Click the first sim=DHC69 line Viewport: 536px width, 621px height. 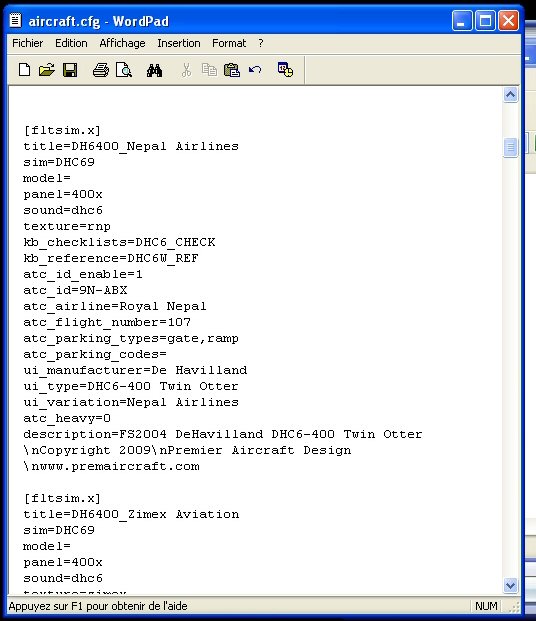point(59,162)
